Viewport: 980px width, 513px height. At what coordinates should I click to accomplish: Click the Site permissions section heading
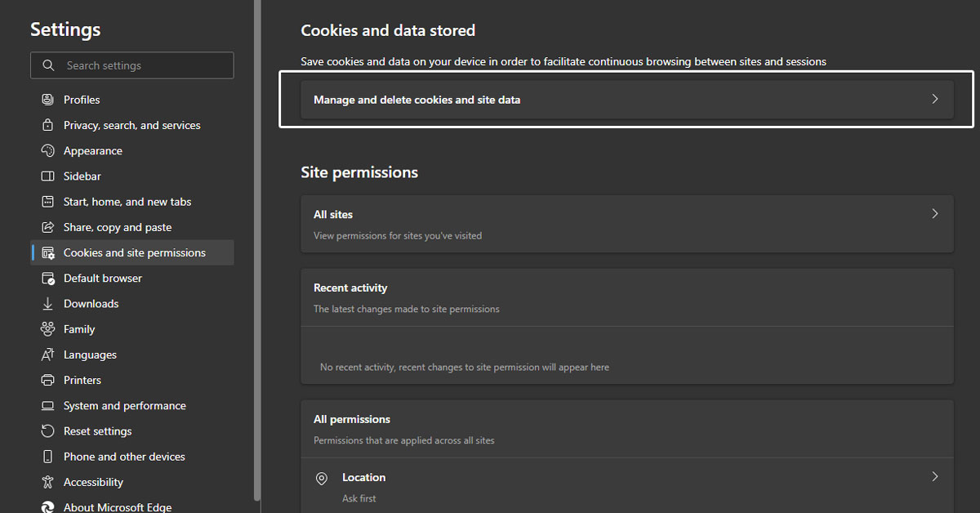pyautogui.click(x=359, y=172)
